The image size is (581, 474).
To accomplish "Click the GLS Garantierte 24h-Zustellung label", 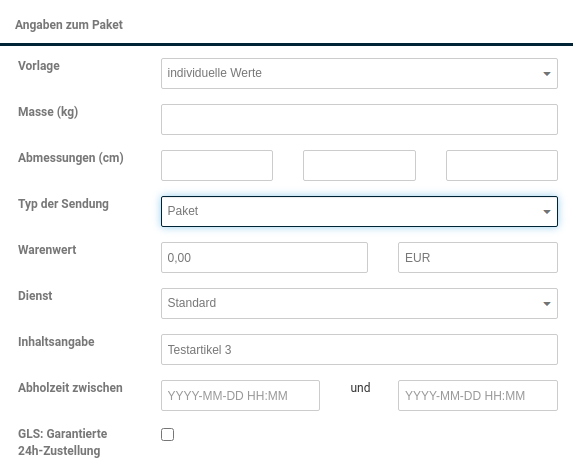I will pyautogui.click(x=63, y=442).
